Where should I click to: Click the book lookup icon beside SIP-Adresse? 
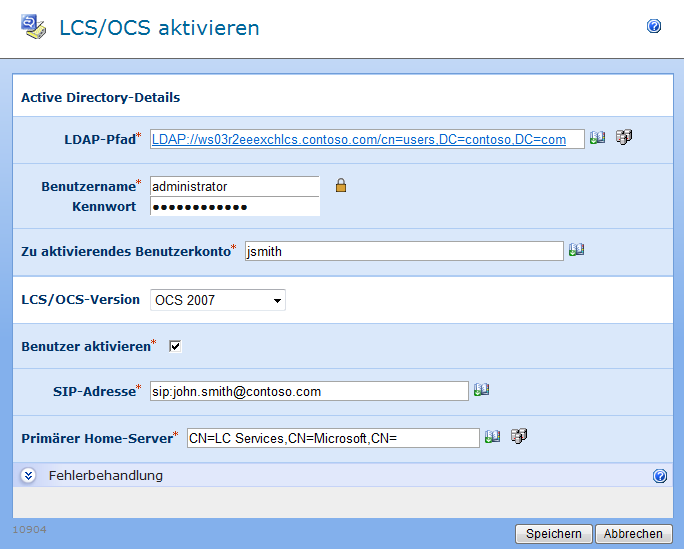click(x=481, y=390)
